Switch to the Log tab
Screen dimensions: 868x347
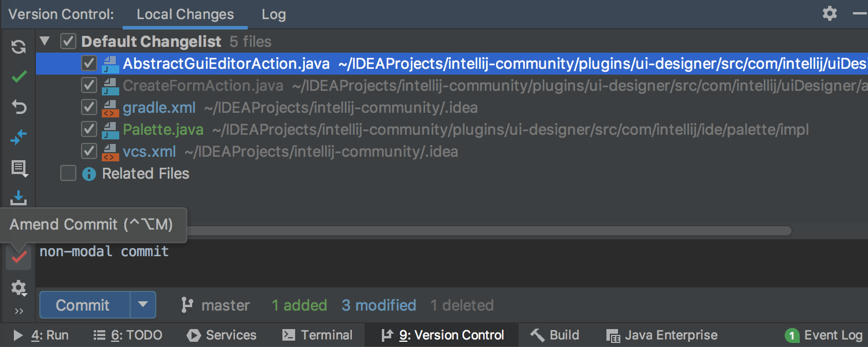coord(273,14)
